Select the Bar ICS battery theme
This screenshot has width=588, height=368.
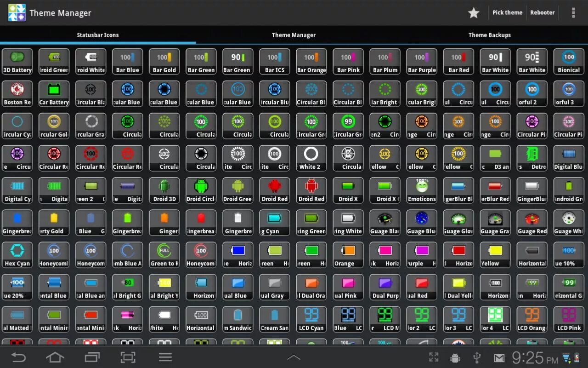coord(275,62)
